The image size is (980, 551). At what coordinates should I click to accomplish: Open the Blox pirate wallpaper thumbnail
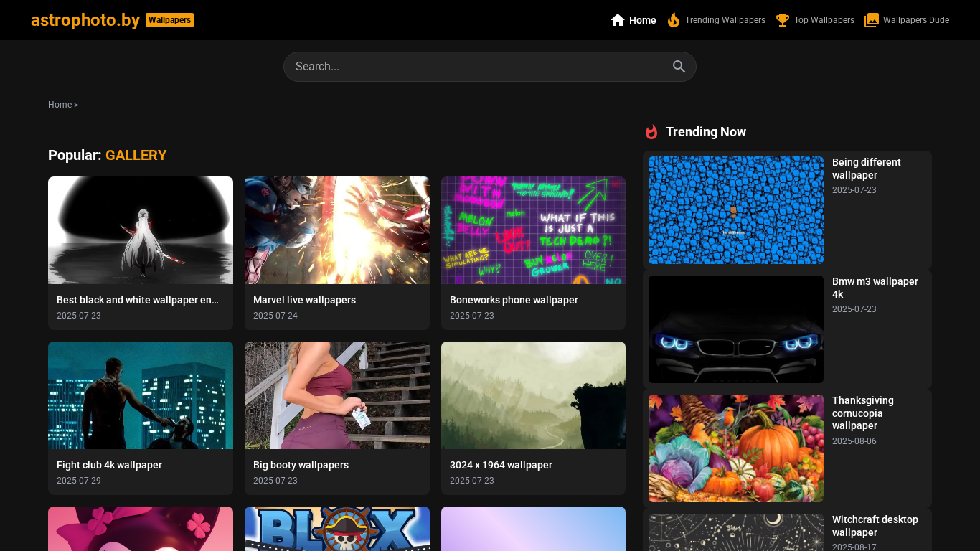tap(337, 529)
